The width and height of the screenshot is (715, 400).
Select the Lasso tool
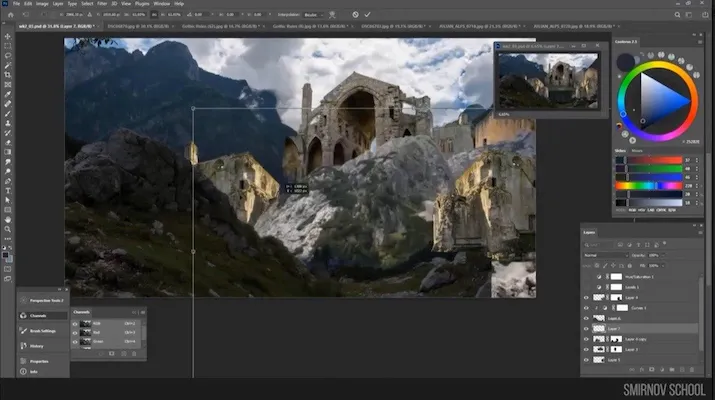(7, 56)
